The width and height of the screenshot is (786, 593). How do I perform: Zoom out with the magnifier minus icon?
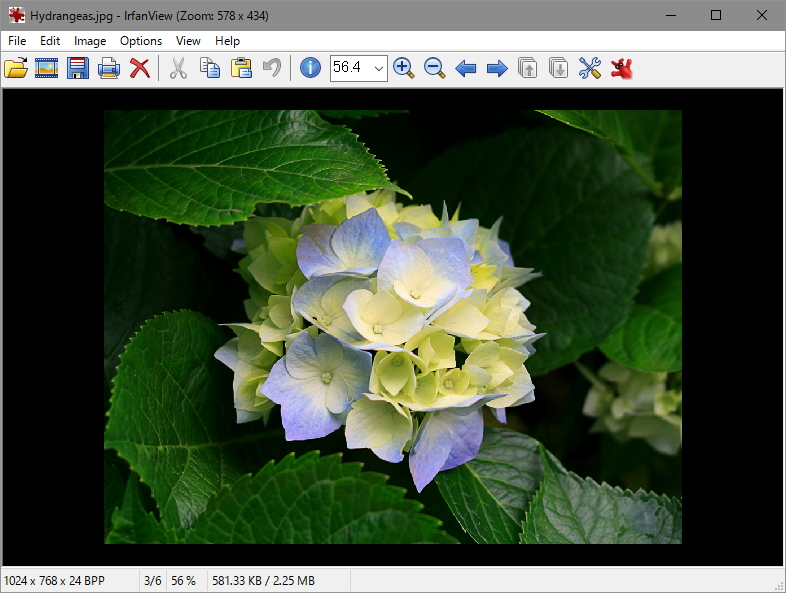435,68
